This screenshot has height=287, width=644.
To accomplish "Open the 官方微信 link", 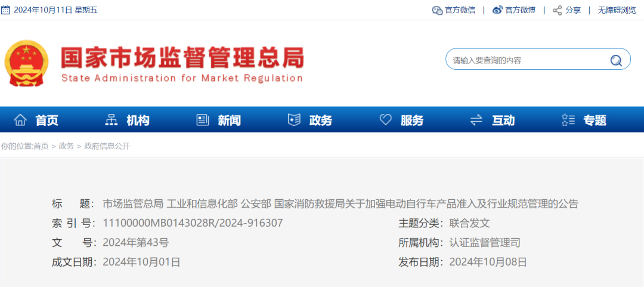I will tap(460, 10).
